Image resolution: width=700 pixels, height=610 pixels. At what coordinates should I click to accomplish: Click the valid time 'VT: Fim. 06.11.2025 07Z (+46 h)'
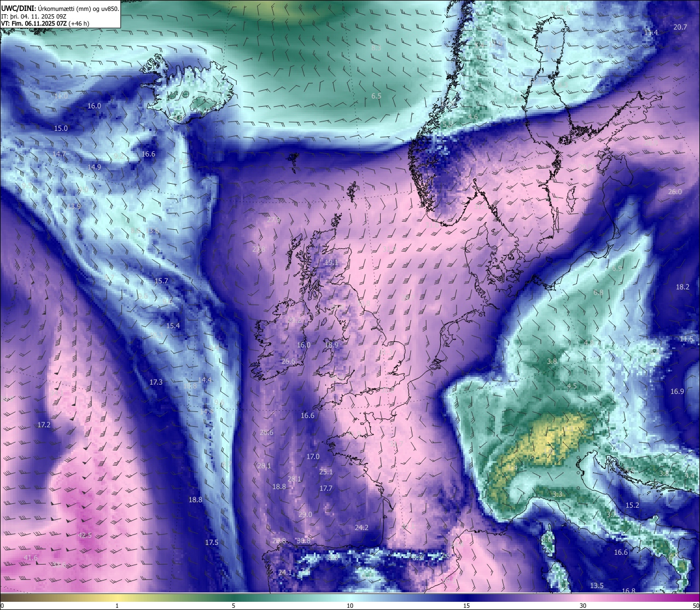(45, 24)
